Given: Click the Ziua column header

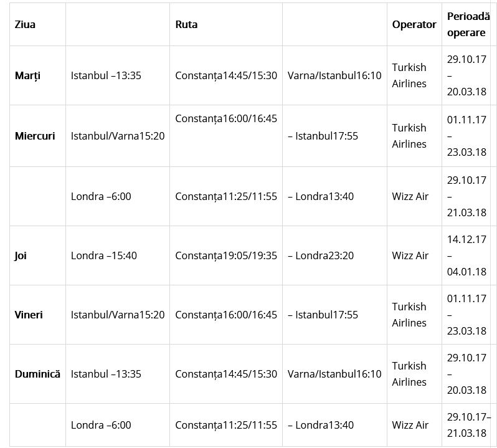Looking at the screenshot, I should 26,25.
